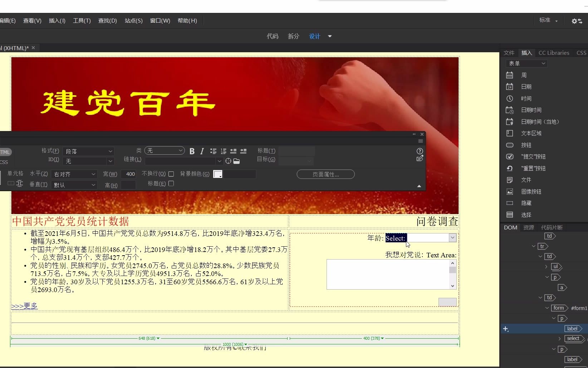Switch to 拆分 split view

[x=293, y=36]
